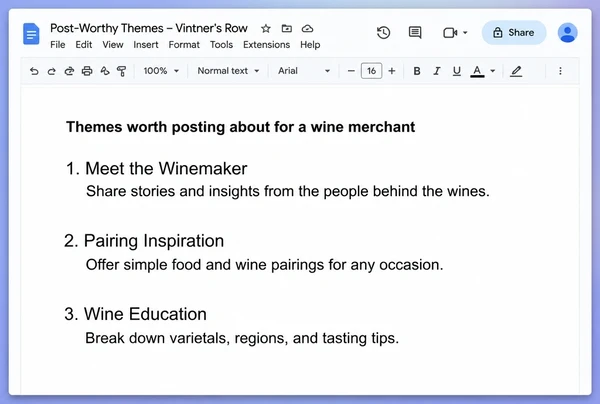Click the third redo-style arrow icon
600x404 pixels.
pos(69,71)
